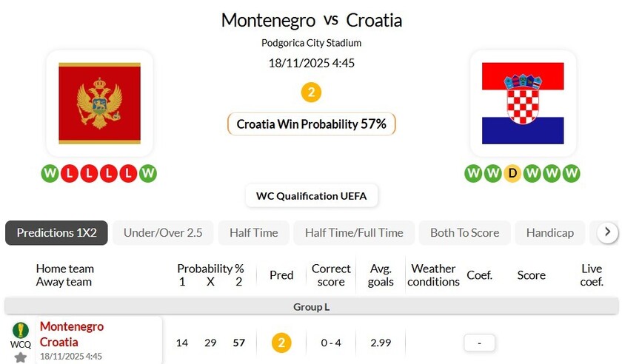Click the coefficient dash button
622x364 pixels.
tap(479, 343)
